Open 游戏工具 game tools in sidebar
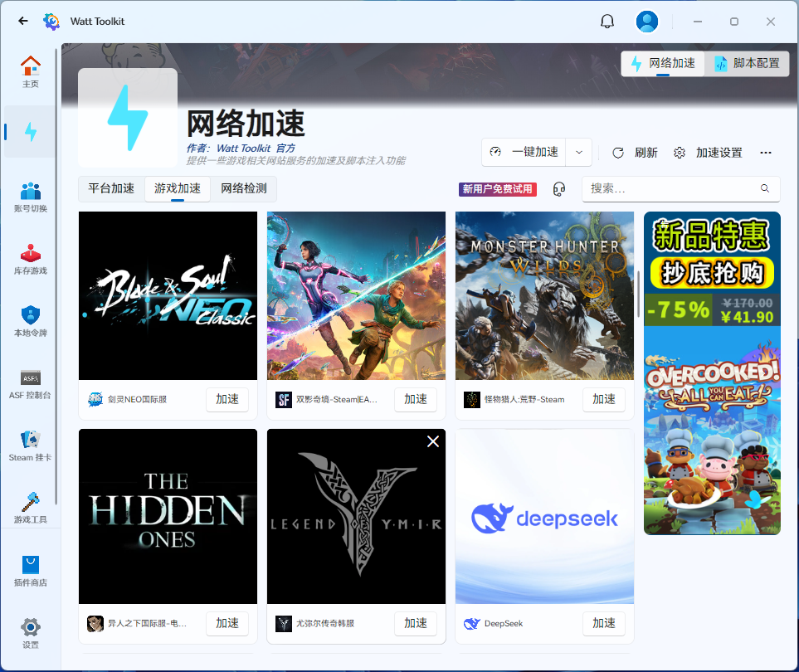The image size is (799, 672). (31, 508)
